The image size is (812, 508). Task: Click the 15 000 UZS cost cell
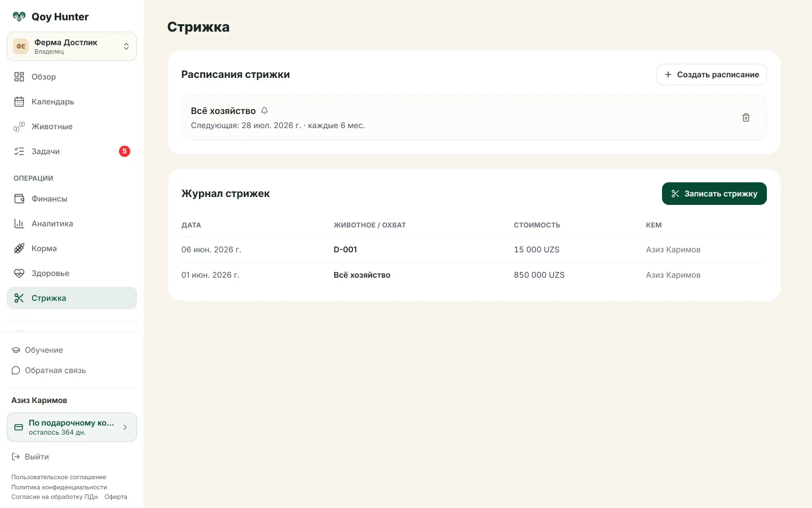tap(537, 249)
